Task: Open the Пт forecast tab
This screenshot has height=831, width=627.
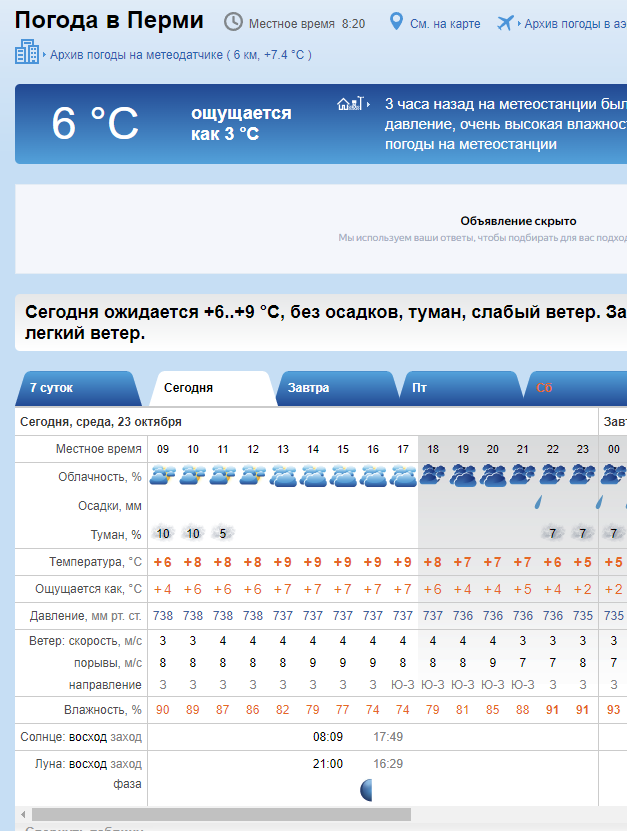Action: coord(461,388)
